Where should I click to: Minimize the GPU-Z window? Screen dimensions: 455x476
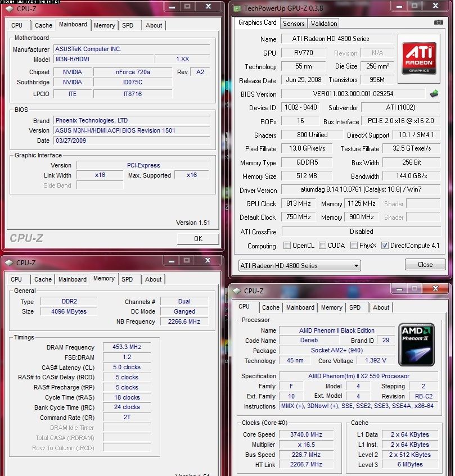coord(399,6)
